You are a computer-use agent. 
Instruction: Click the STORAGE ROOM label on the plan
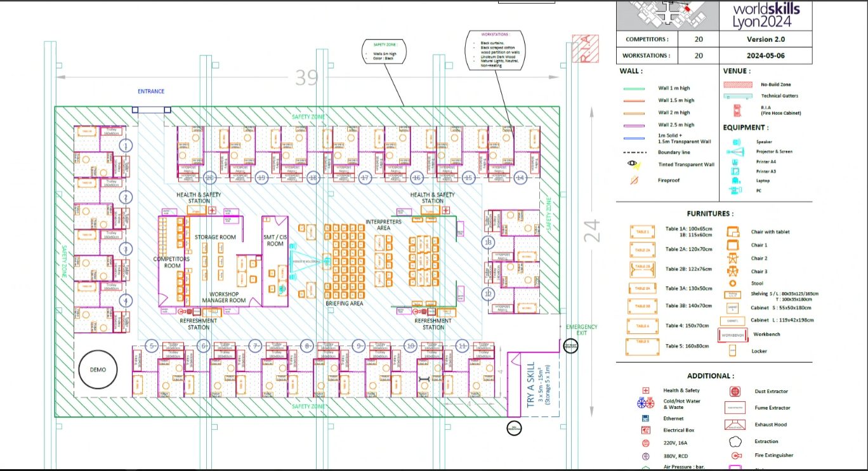(215, 237)
